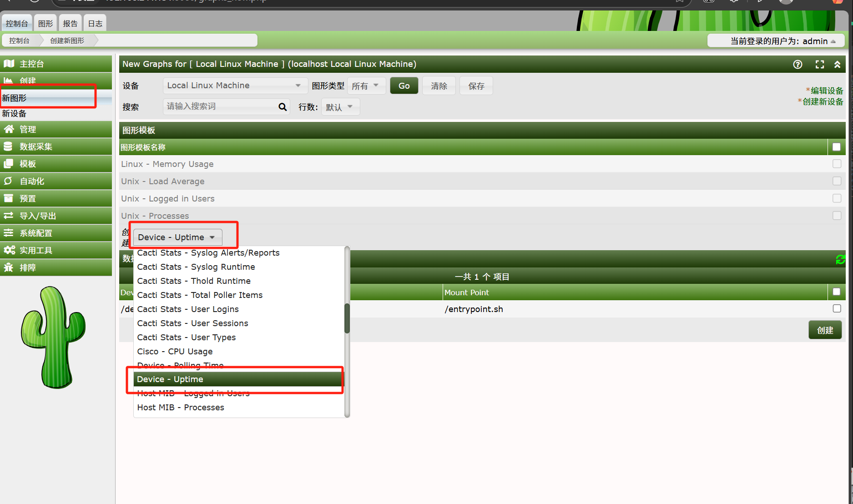Toggle select-all checkbox in Mount Point header
Screen dimensions: 853x504
[x=837, y=292]
